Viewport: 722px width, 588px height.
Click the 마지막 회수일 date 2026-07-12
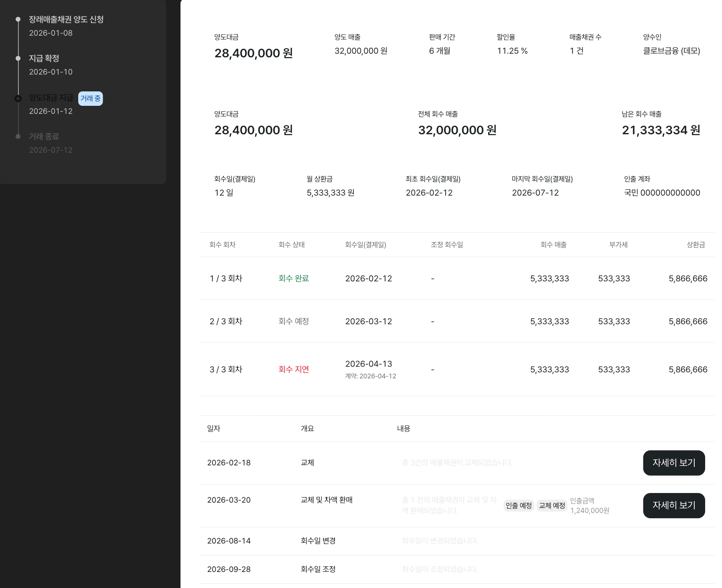point(535,193)
